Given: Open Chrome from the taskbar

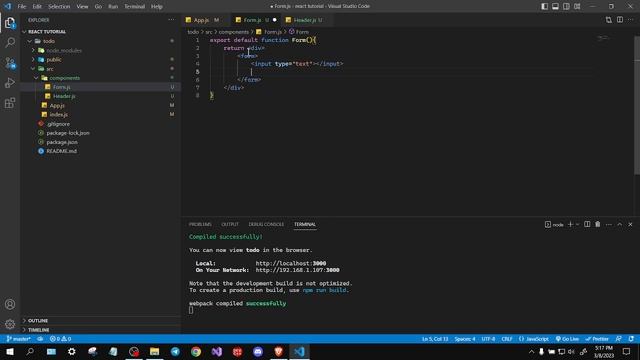Looking at the screenshot, I should pyautogui.click(x=196, y=351).
